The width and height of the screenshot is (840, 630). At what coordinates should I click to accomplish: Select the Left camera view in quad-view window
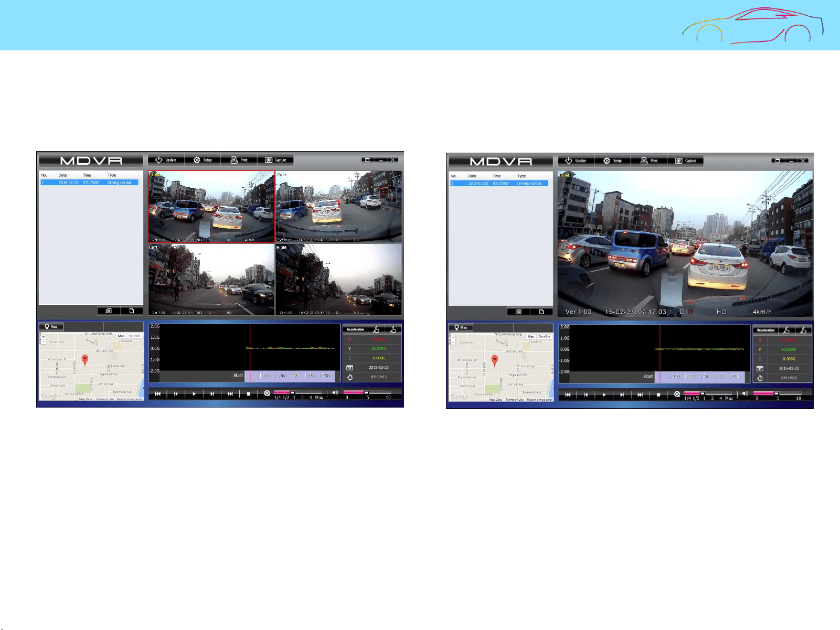pos(211,280)
